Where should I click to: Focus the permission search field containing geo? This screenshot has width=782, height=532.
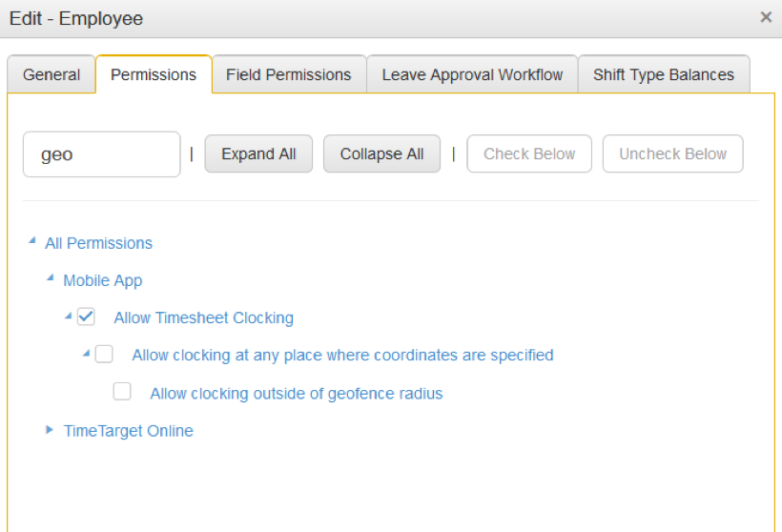[102, 154]
